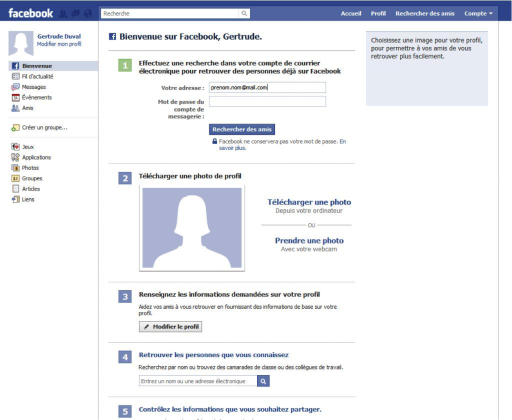512x420 pixels.
Task: Click Retrouver les personnes que vous connaissez
Action: (213, 355)
